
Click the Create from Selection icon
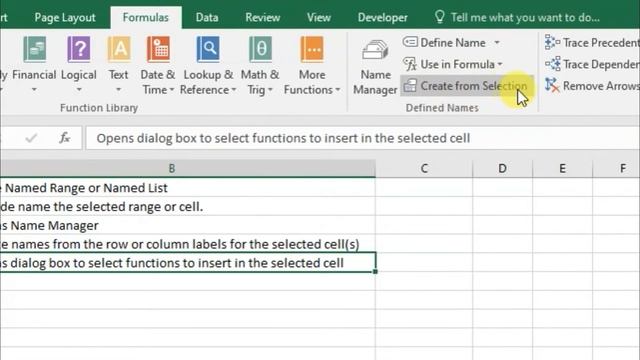[x=410, y=86]
